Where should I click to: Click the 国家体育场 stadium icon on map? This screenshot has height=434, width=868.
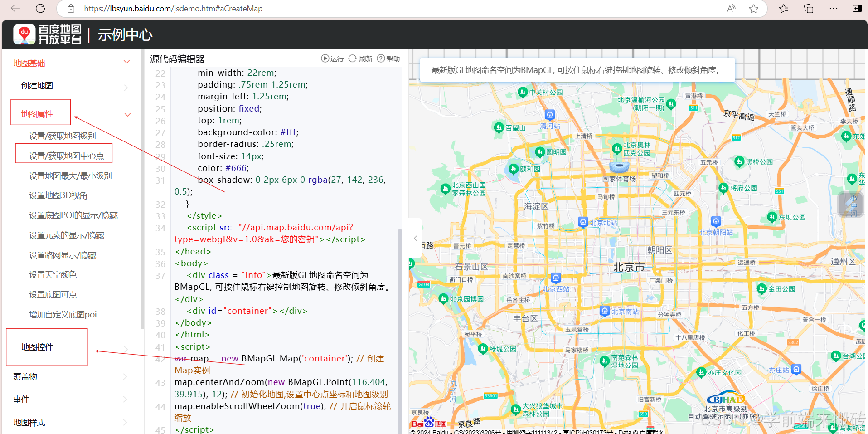pos(619,167)
